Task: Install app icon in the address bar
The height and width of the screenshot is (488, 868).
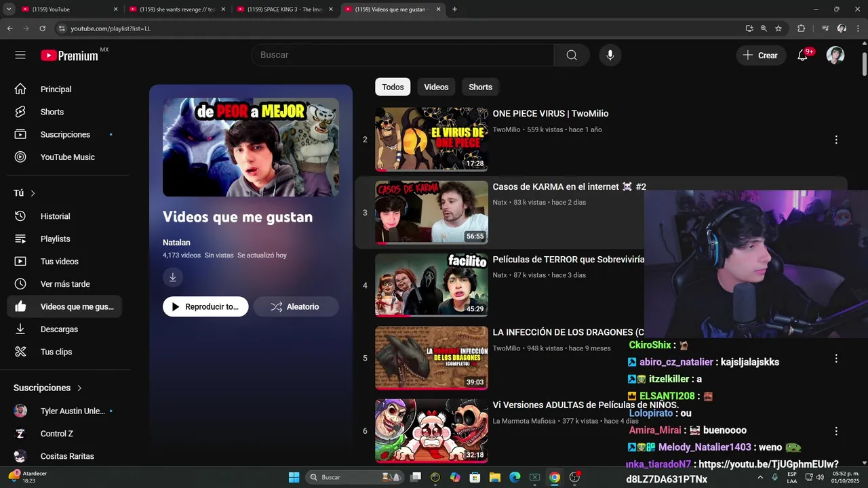Action: click(x=749, y=28)
